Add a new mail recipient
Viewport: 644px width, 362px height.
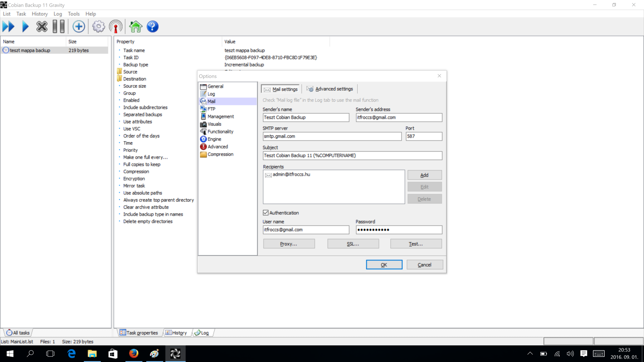point(424,175)
